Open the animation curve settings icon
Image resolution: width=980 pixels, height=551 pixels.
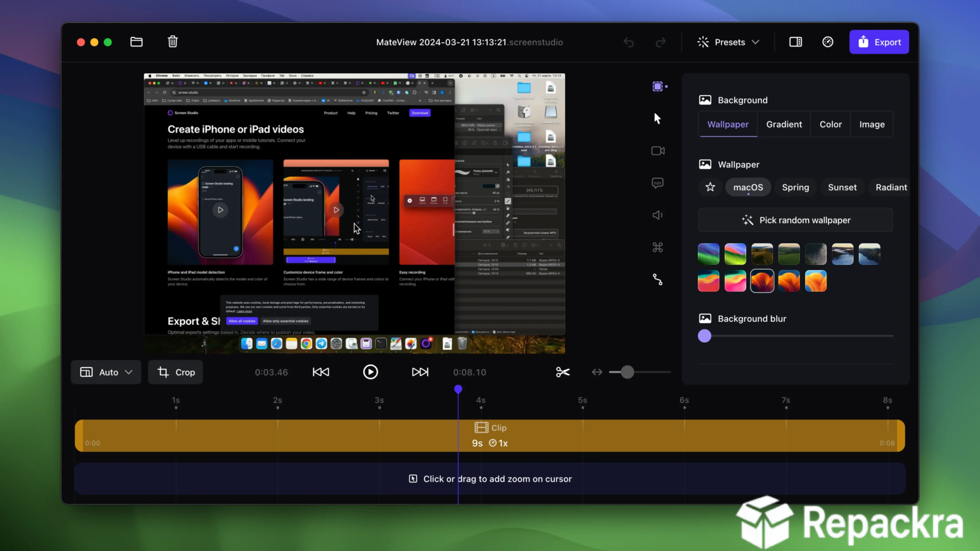tap(657, 279)
